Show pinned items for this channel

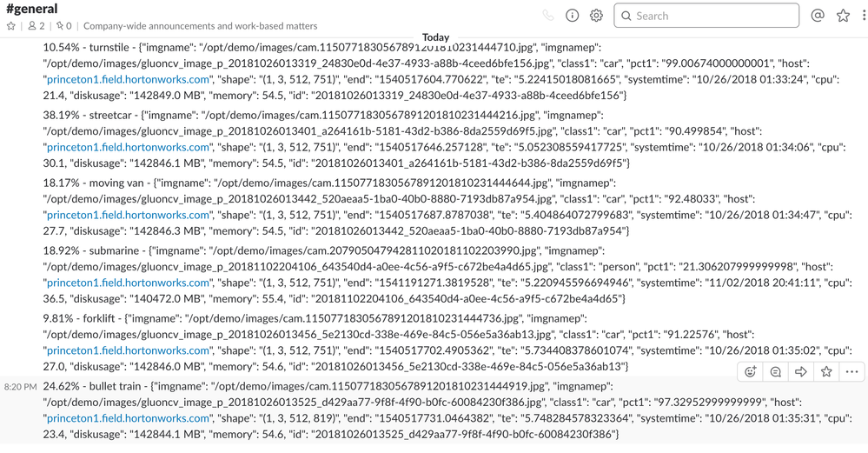point(63,26)
